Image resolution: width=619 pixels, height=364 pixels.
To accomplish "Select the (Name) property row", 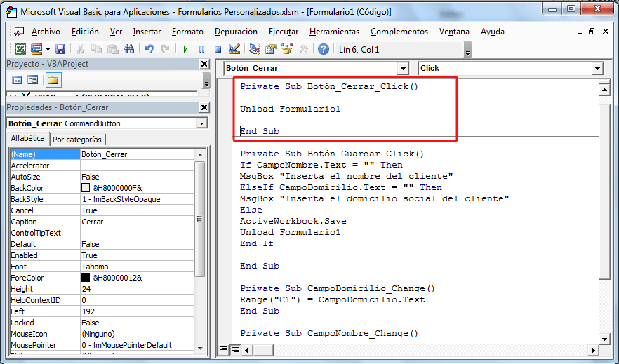I will [102, 154].
